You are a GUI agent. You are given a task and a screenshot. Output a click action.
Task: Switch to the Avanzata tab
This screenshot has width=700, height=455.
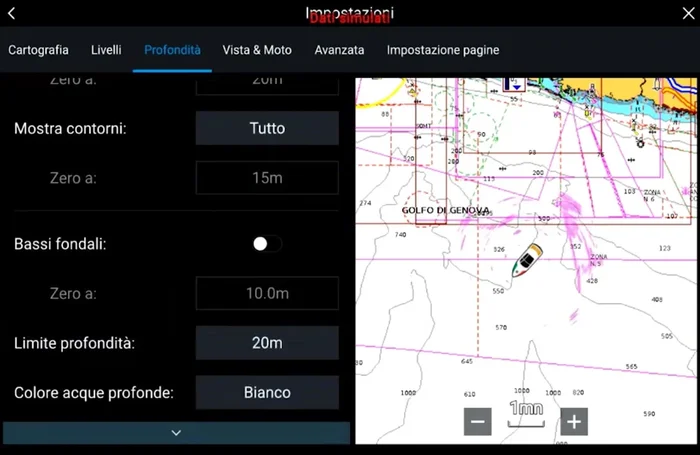coord(339,50)
